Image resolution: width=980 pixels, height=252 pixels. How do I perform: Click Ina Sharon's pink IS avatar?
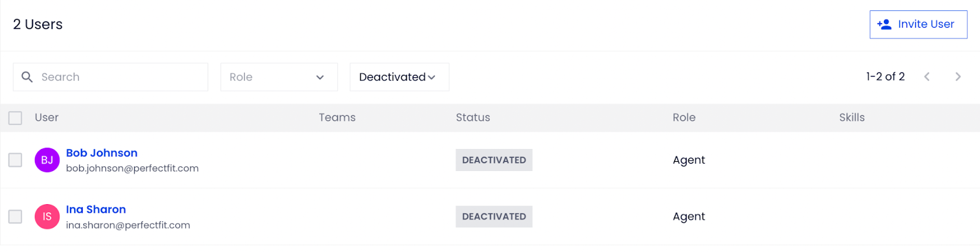(x=47, y=216)
